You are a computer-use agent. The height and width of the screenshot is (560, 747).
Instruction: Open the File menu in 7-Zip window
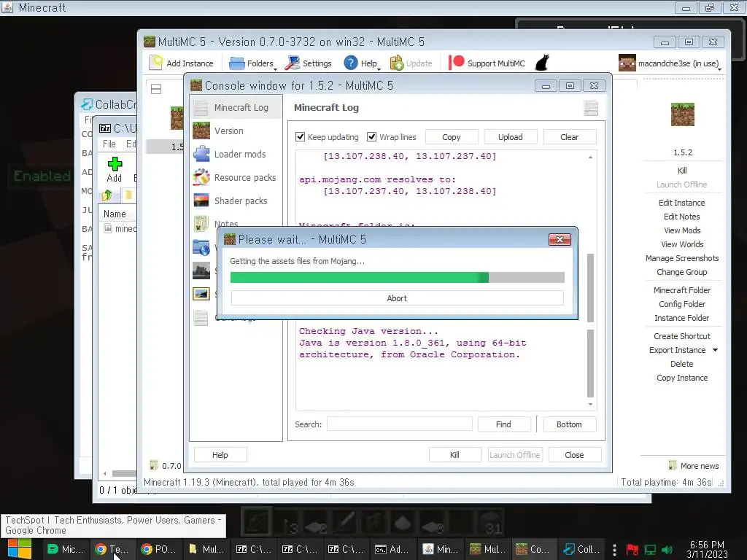[109, 144]
